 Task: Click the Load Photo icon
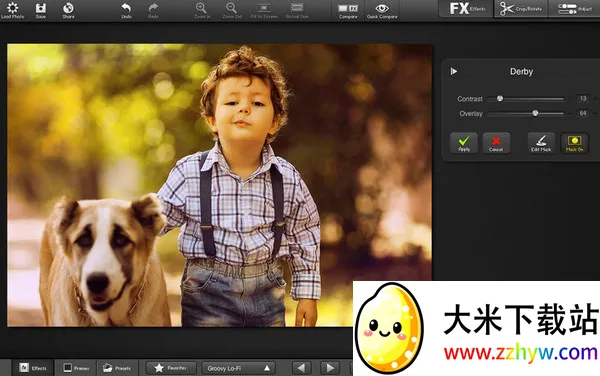coord(12,10)
